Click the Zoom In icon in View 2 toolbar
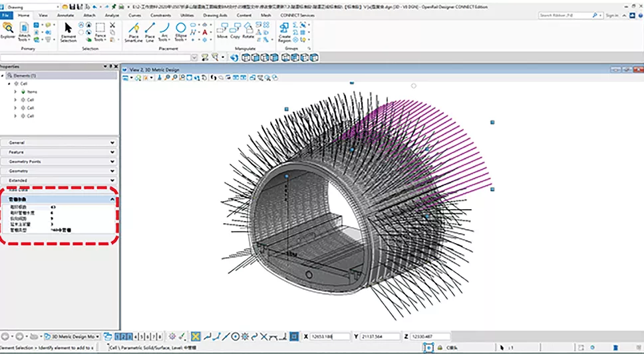 [x=167, y=78]
